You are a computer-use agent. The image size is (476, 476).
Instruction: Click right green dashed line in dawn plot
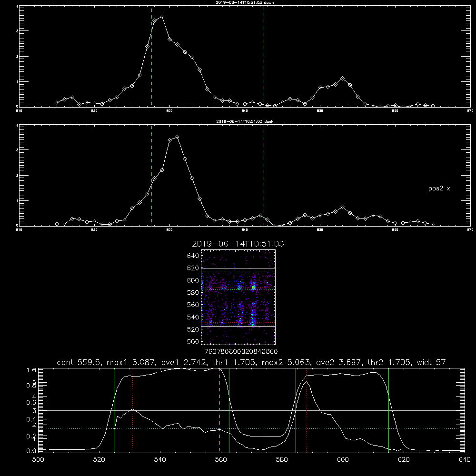[x=263, y=57]
